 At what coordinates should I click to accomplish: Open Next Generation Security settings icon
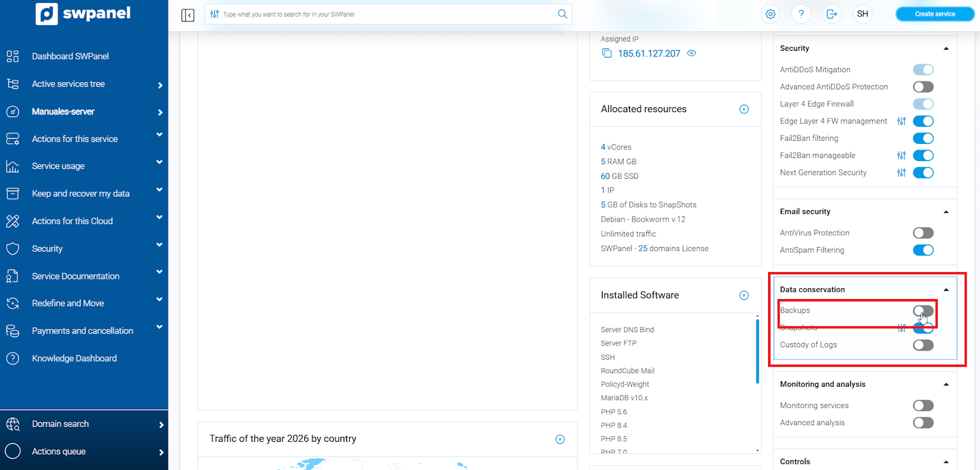point(901,173)
